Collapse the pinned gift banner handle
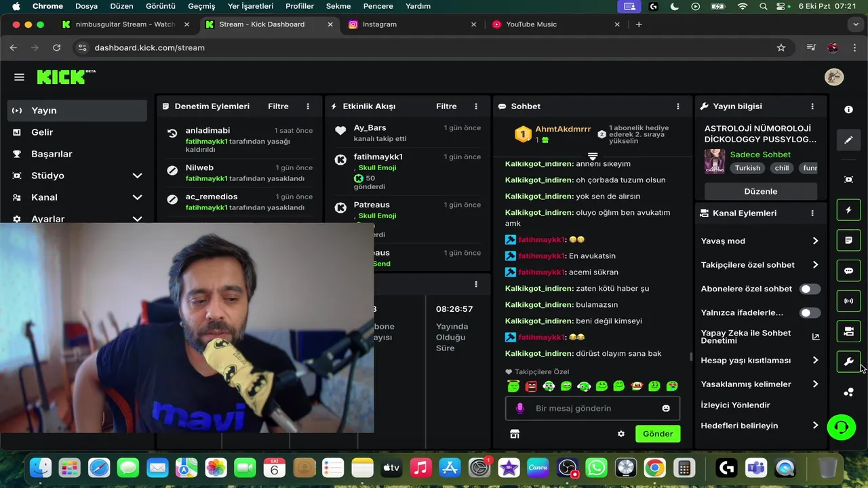 [x=593, y=157]
